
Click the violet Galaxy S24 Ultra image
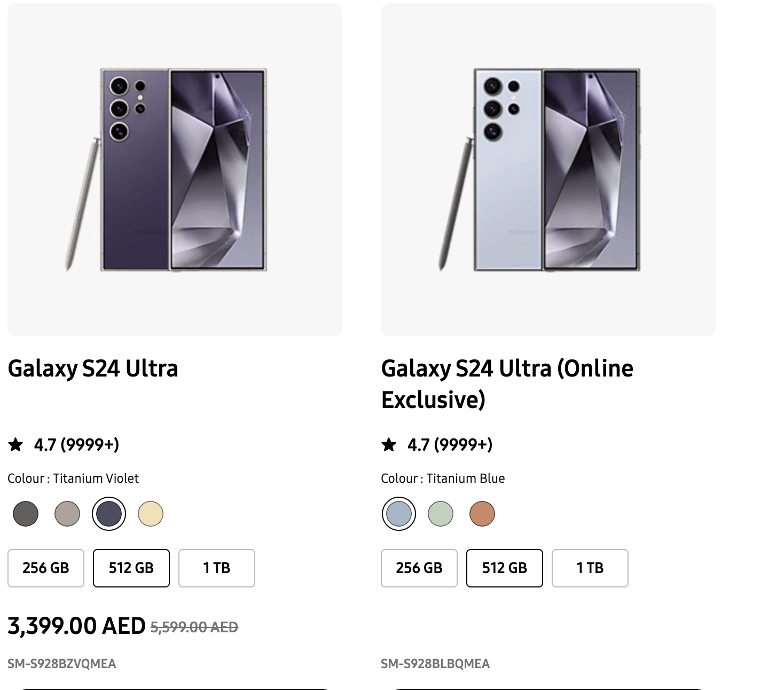(175, 170)
